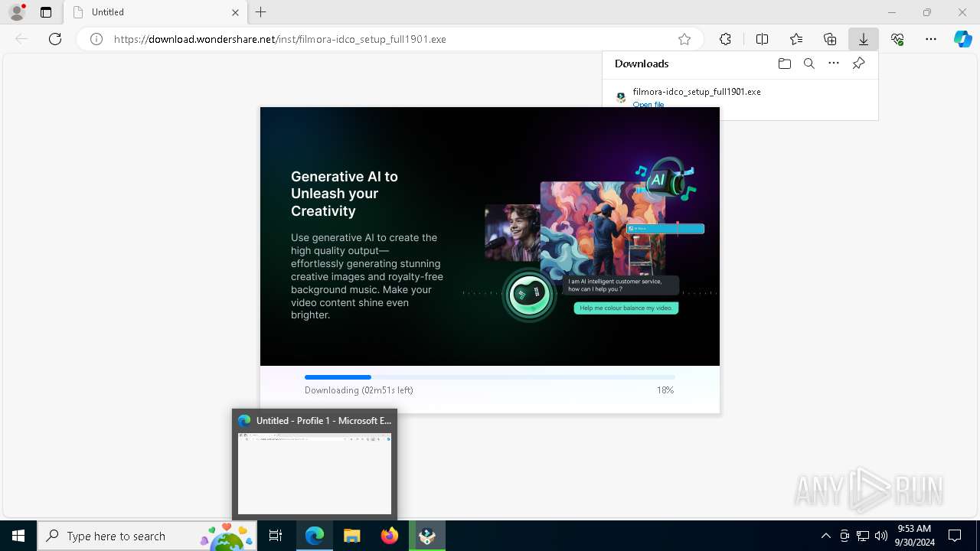Image resolution: width=980 pixels, height=551 pixels.
Task: Close the Untitled tab
Action: coord(235,12)
